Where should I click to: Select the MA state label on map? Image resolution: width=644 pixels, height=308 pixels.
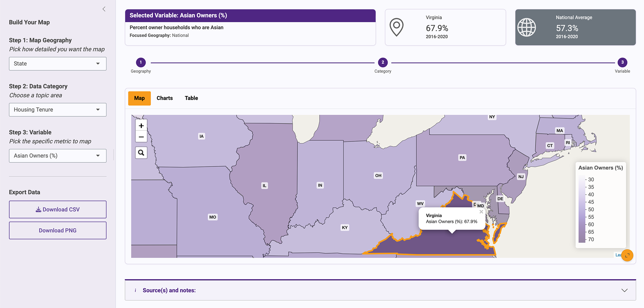(x=560, y=130)
